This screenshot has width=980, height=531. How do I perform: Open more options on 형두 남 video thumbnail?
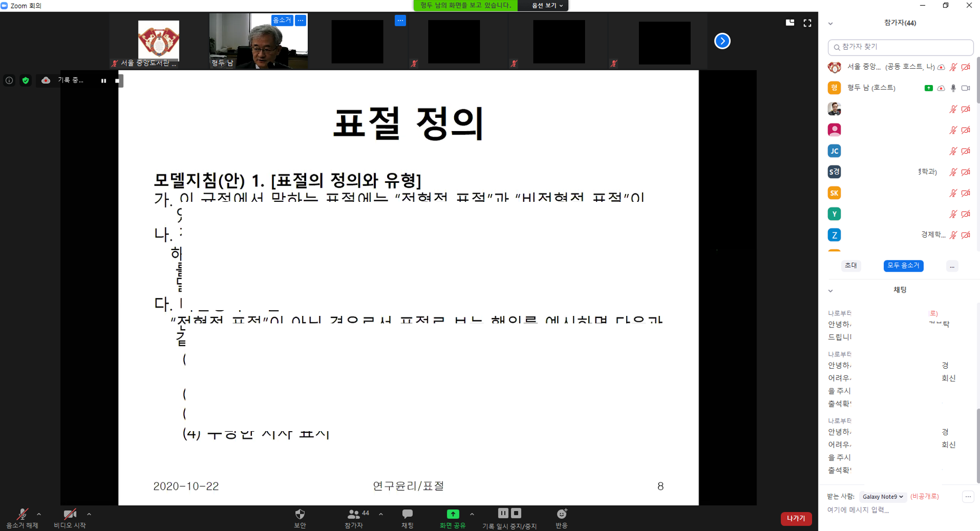pyautogui.click(x=300, y=20)
